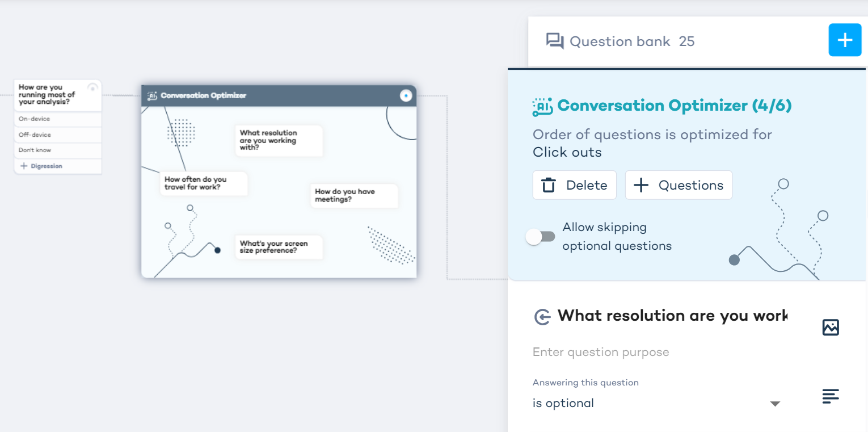Click the arrow icon before the resolution question title
This screenshot has width=868, height=432.
(542, 317)
